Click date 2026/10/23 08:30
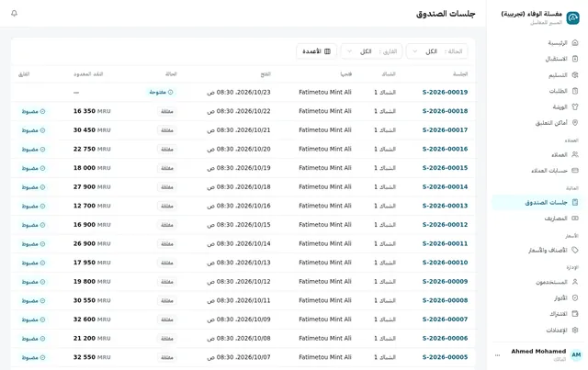588x370 pixels. coord(239,92)
